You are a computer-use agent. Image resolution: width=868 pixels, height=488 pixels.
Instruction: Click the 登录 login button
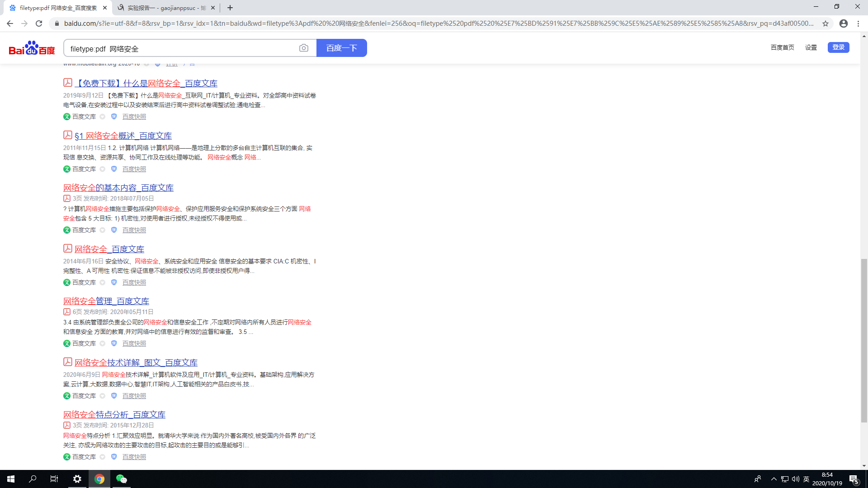(x=838, y=47)
